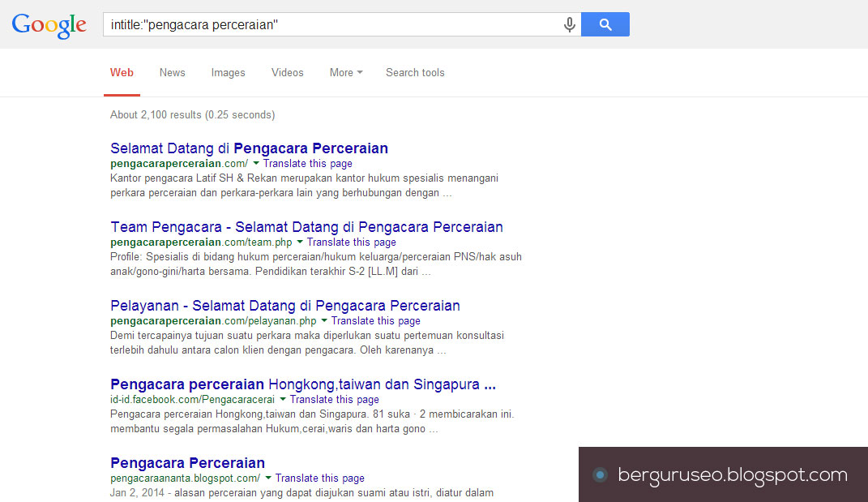Screen dimensions: 868x502
Task: Open 'Pengacara perceraian Hongkong,taiwan dan Singapura' result
Action: pos(303,384)
